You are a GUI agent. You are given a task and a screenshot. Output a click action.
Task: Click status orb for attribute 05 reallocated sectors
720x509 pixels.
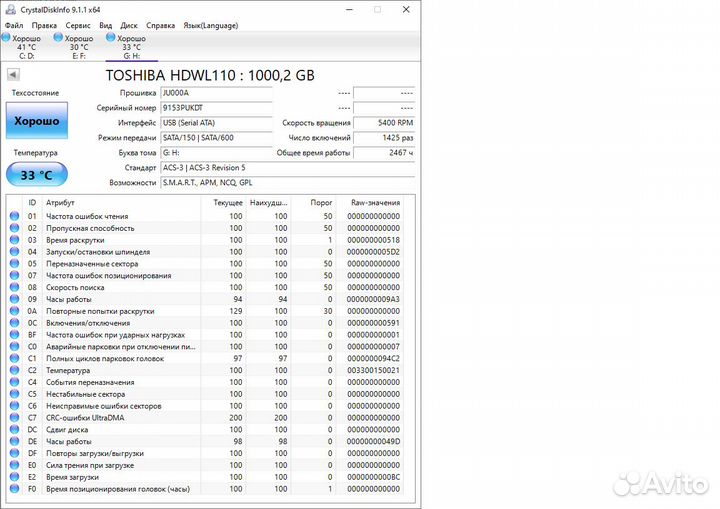(x=14, y=264)
